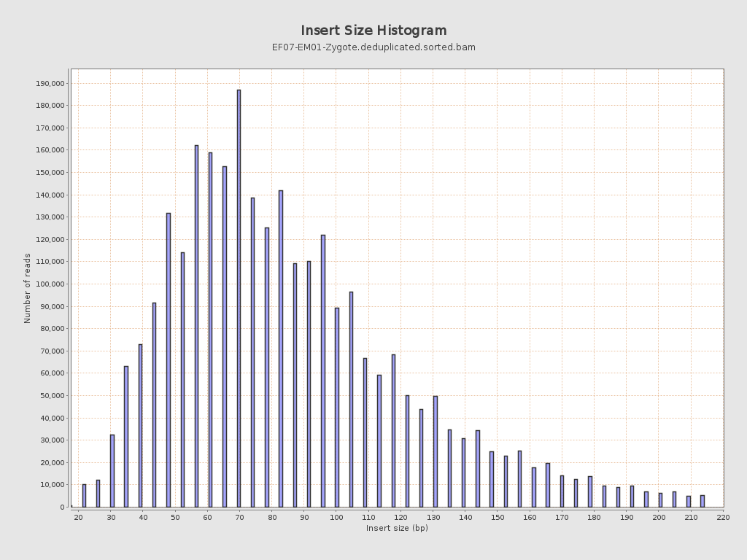The height and width of the screenshot is (560, 747).
Task: Click the 0 y-axis tick label
Action: (63, 507)
